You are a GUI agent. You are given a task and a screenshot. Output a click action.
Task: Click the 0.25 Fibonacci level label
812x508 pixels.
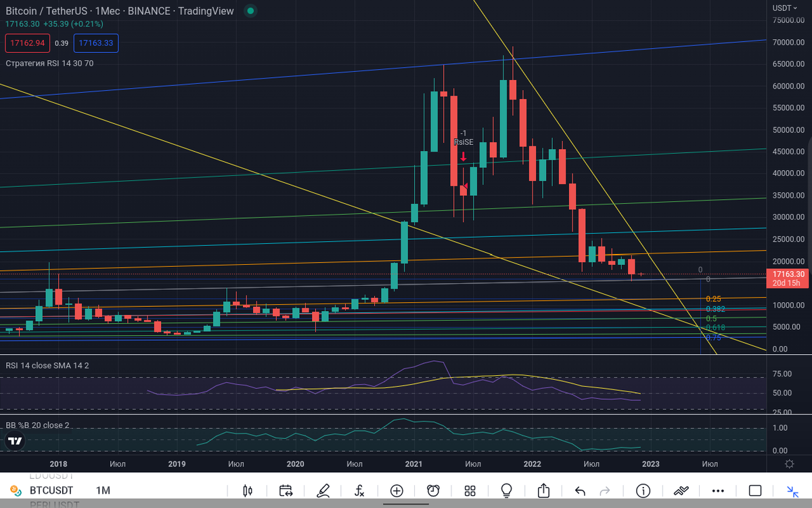pos(713,299)
